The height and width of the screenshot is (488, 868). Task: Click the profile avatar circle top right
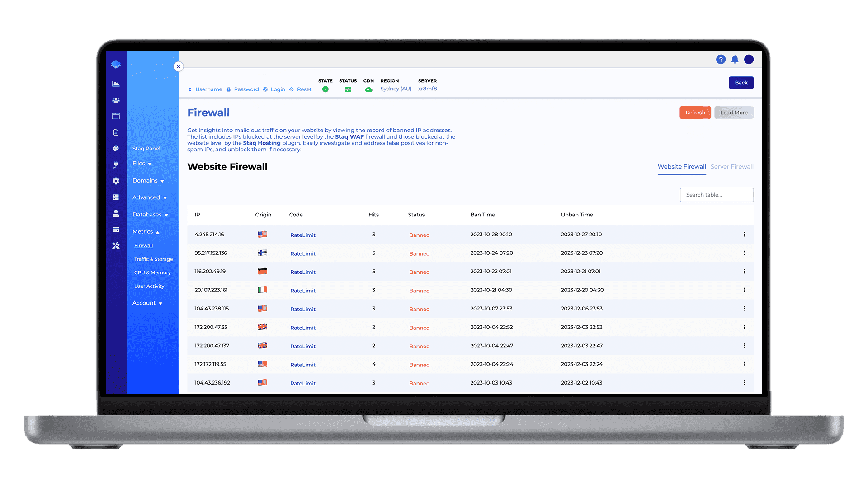click(749, 59)
